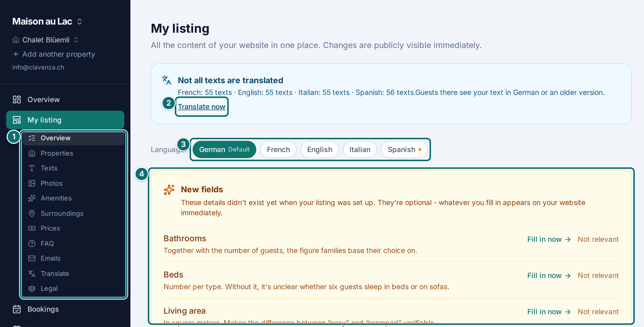Viewport: 644px width, 327px height.
Task: Click the Prices banknote icon
Action: click(x=32, y=228)
